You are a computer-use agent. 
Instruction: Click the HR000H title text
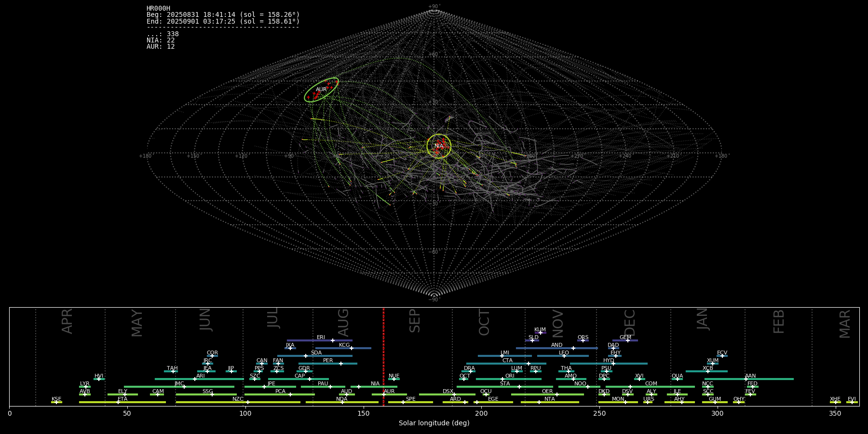(158, 9)
